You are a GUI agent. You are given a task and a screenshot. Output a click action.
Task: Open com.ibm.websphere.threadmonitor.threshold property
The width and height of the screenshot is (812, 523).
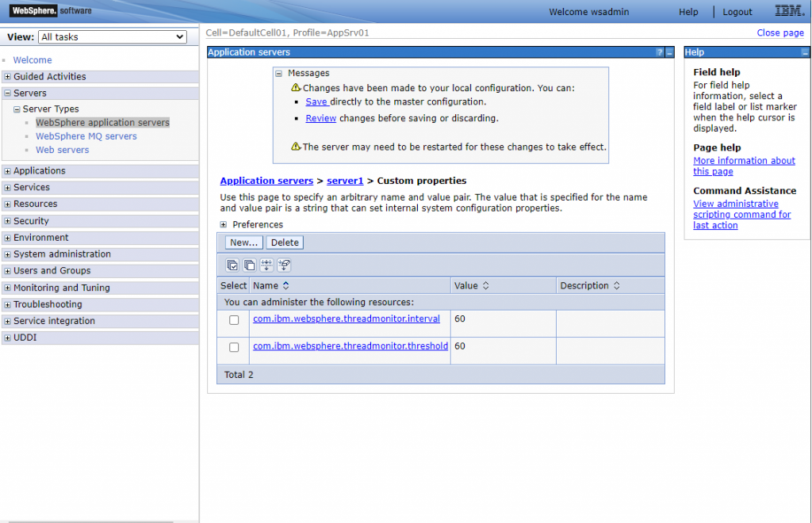tap(350, 345)
